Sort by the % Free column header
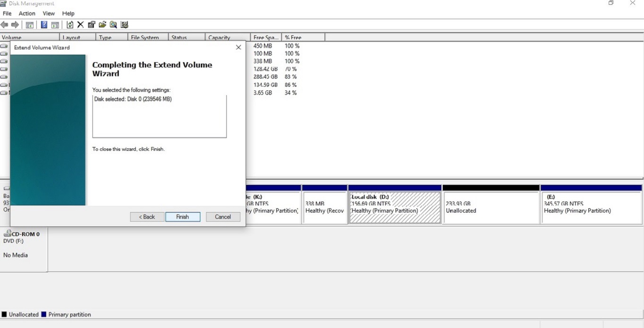 (x=303, y=37)
